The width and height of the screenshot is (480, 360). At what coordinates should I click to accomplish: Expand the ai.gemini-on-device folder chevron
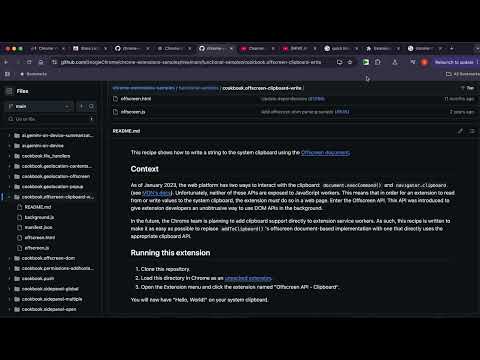pos(9,146)
